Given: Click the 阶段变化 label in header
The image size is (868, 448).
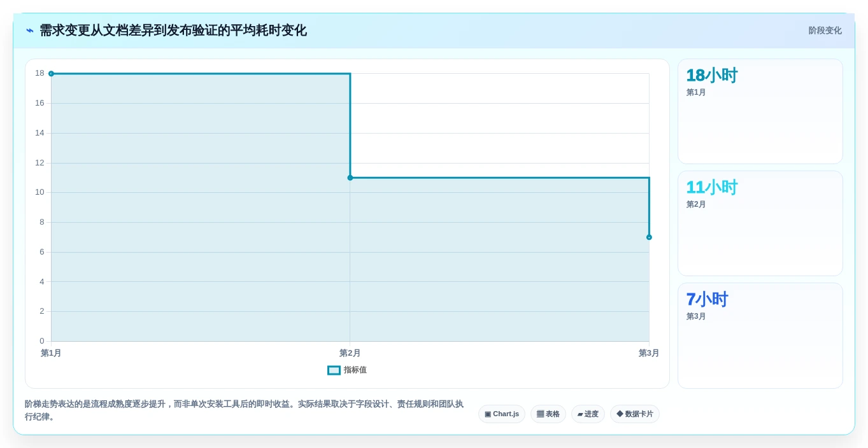Looking at the screenshot, I should pos(825,31).
